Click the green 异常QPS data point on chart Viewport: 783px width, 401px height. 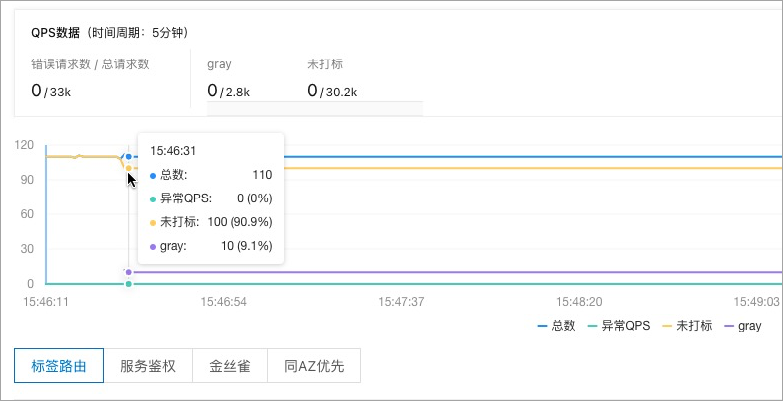tap(129, 284)
